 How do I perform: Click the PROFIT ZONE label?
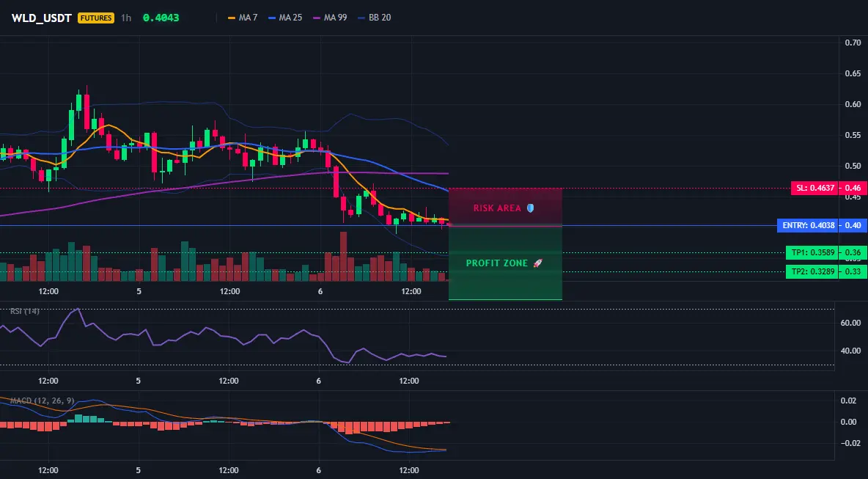click(x=497, y=263)
